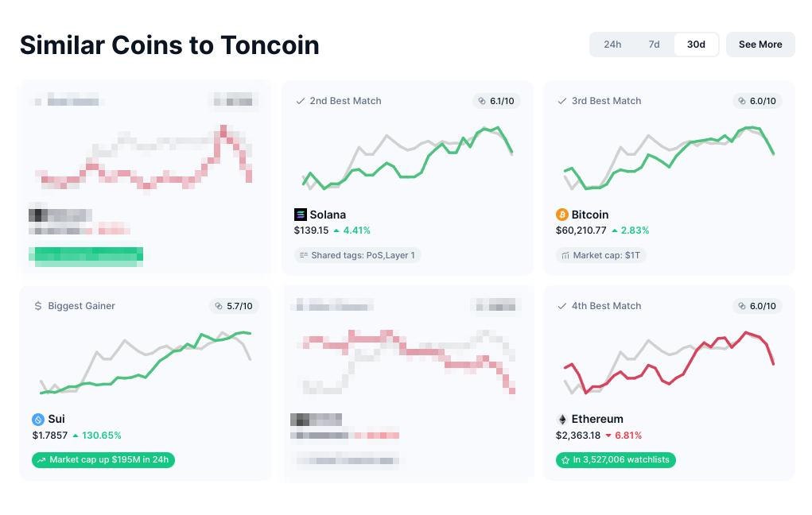Click the Sui blue logo icon
Image resolution: width=812 pixels, height=515 pixels.
pyautogui.click(x=38, y=419)
